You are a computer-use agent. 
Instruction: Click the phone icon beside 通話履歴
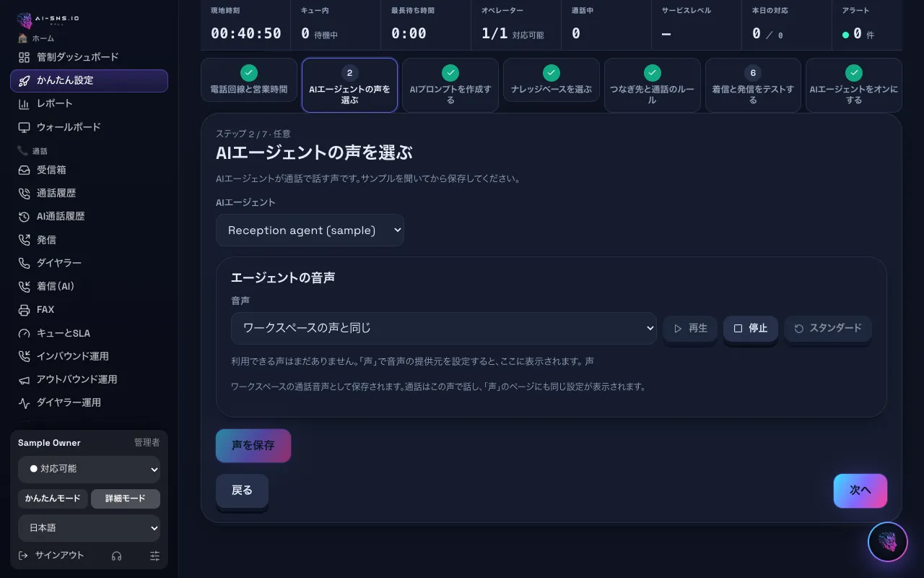(x=25, y=193)
